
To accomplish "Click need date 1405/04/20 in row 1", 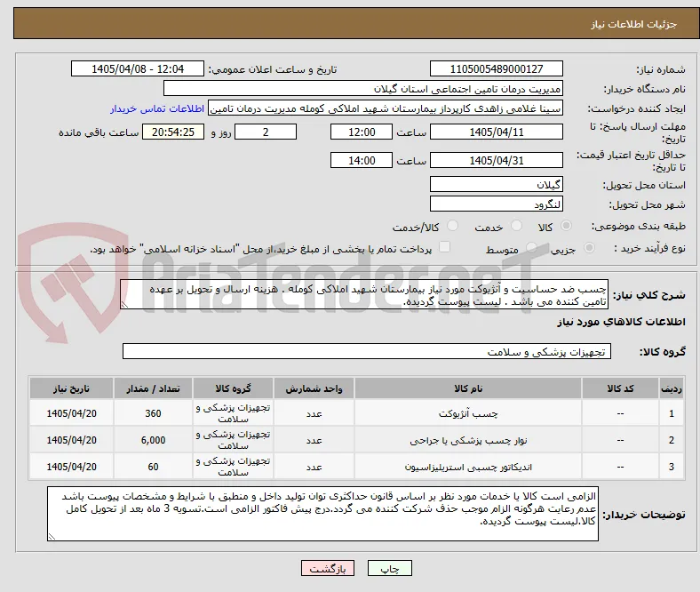I will pyautogui.click(x=71, y=413).
